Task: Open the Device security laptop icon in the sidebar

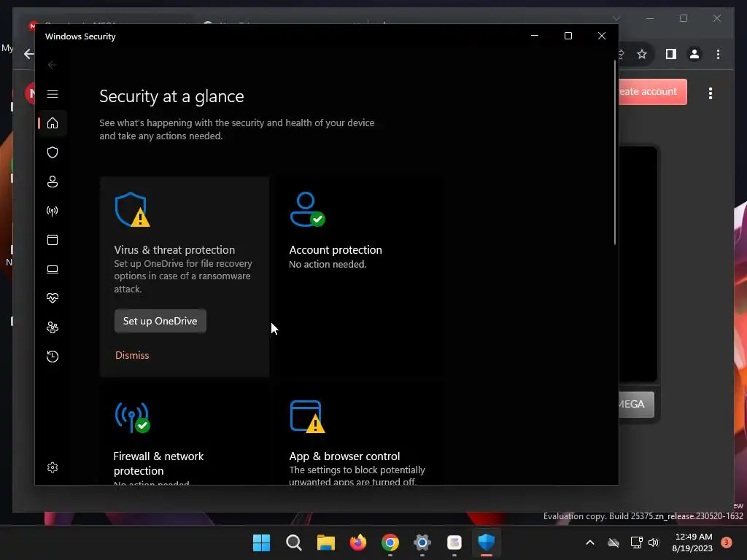Action: pyautogui.click(x=53, y=269)
